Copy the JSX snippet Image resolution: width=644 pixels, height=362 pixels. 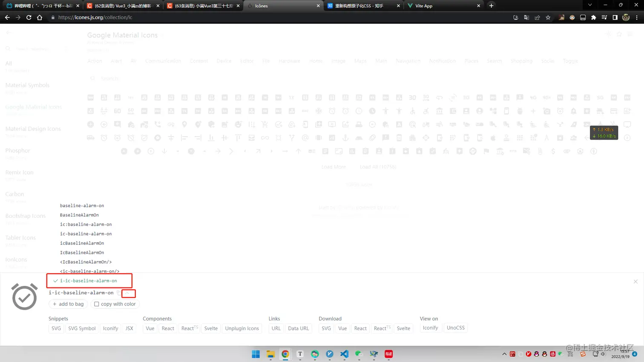(129, 328)
